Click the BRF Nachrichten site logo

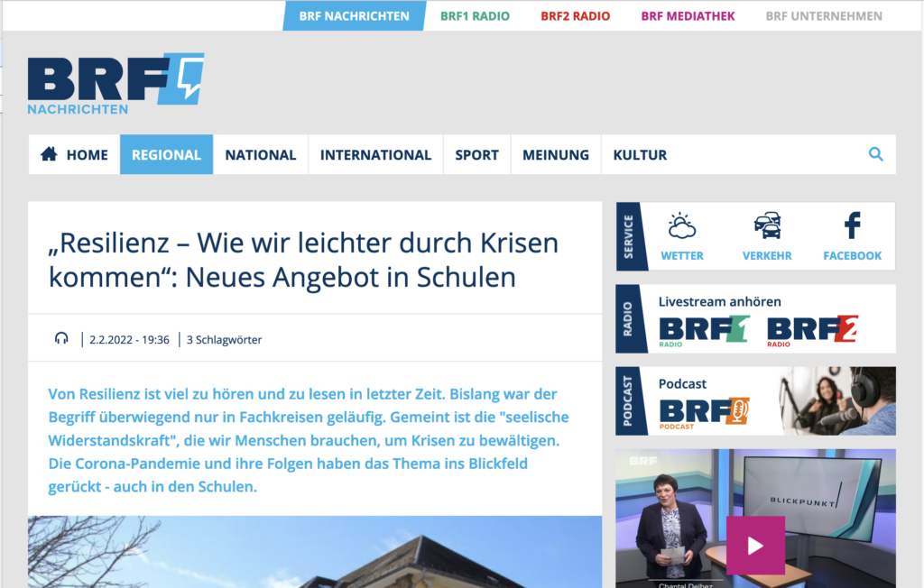tap(115, 84)
